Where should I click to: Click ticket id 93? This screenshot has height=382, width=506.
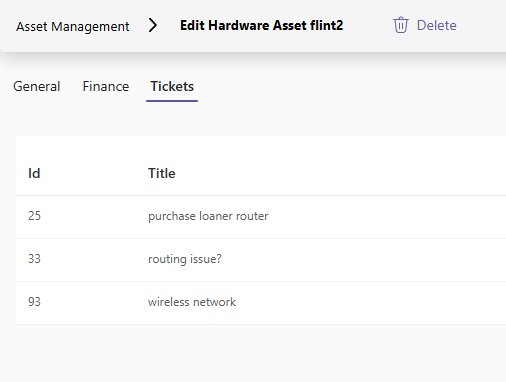click(x=34, y=302)
